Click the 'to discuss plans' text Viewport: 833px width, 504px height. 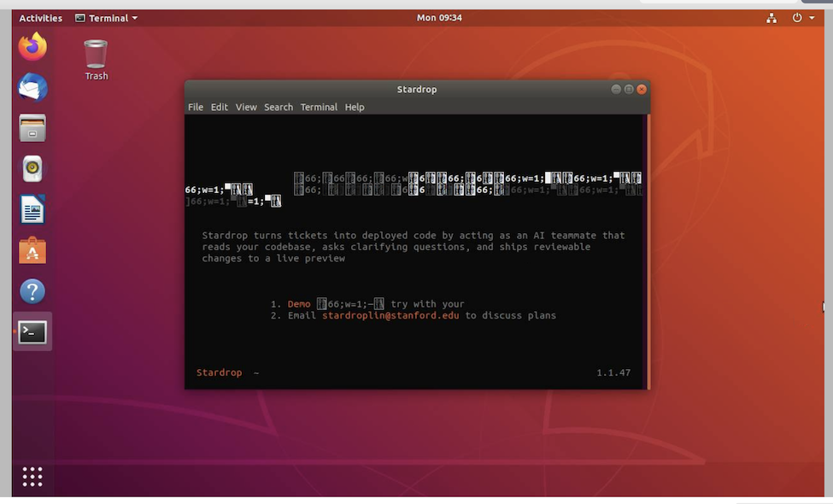511,315
